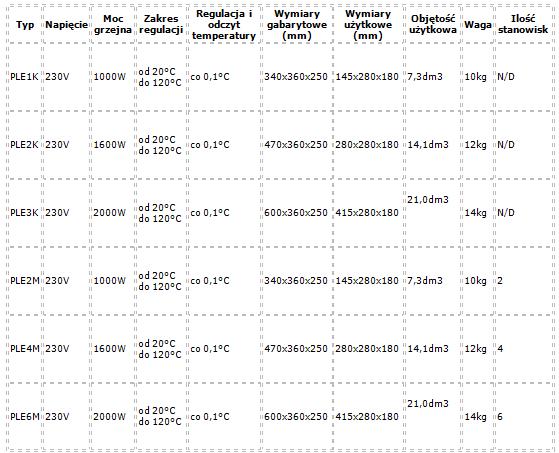The image size is (559, 453).
Task: Click the Zakres regulacji header
Action: point(161,24)
